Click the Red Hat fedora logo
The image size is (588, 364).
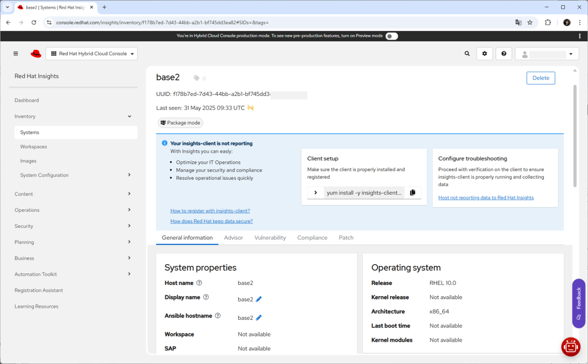pos(36,53)
